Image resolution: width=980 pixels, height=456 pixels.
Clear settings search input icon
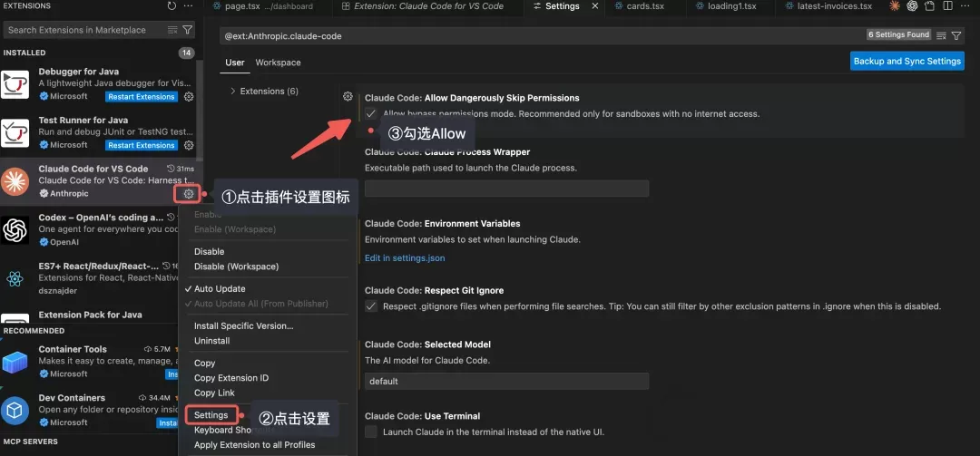point(941,36)
